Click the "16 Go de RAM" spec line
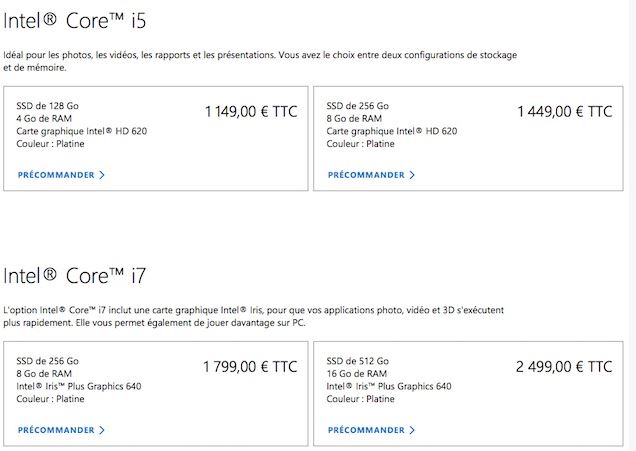Screen dimensions: 636x451 pos(358,373)
